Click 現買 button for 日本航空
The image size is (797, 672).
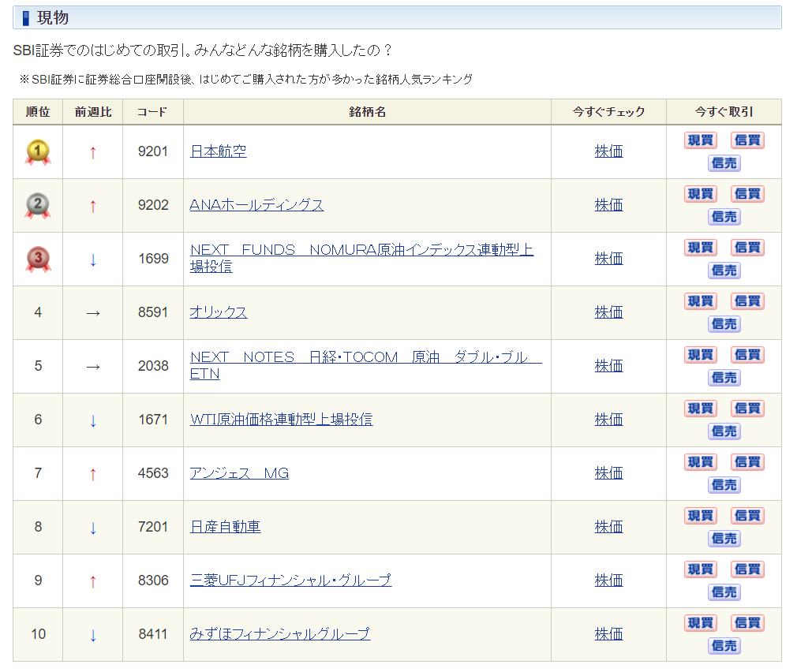tap(701, 140)
